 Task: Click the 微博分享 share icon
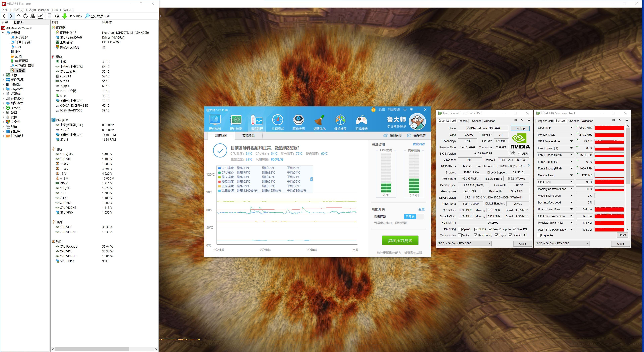coord(386,135)
